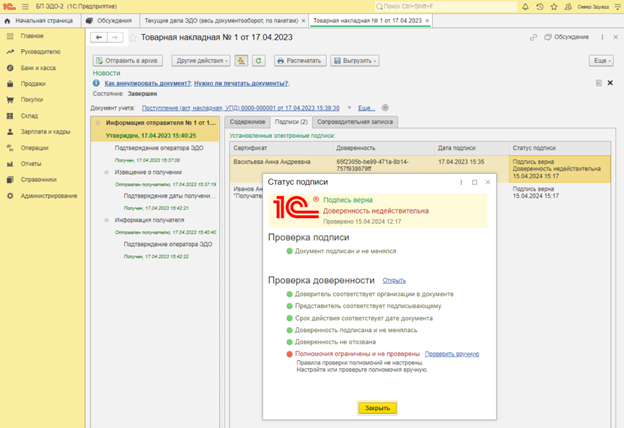Viewport: 624px width, 428px height.
Task: Add document to favorites with star icon
Action: (x=133, y=37)
